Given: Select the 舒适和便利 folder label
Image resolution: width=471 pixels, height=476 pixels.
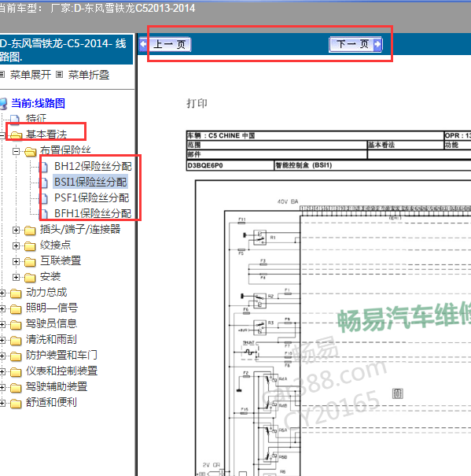Looking at the screenshot, I should coord(51,403).
